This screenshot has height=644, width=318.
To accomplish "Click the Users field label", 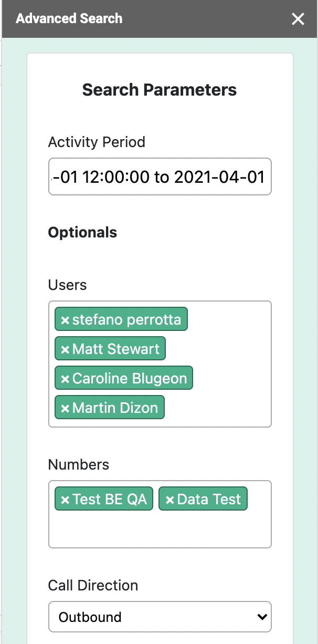I will tap(67, 285).
